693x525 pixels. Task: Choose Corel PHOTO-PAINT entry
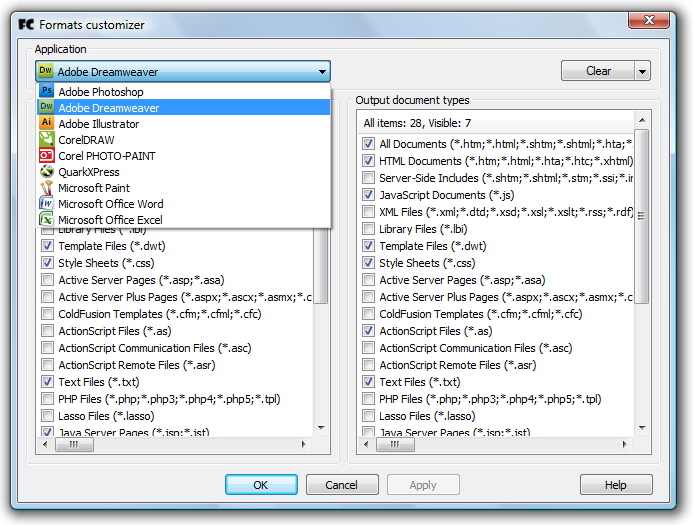coord(184,156)
